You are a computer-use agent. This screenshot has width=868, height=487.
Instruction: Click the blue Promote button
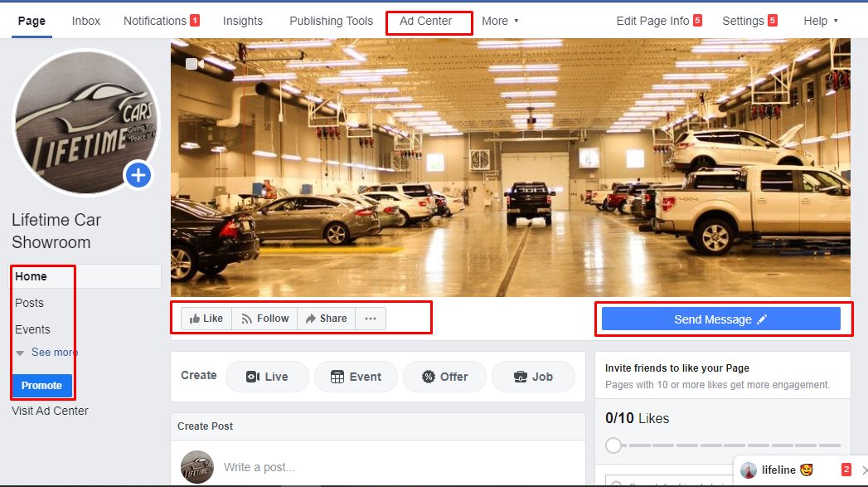point(41,386)
